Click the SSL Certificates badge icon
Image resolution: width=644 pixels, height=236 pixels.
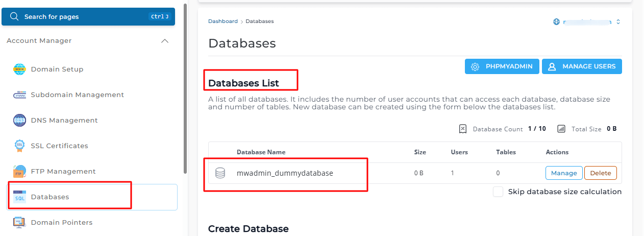19,146
